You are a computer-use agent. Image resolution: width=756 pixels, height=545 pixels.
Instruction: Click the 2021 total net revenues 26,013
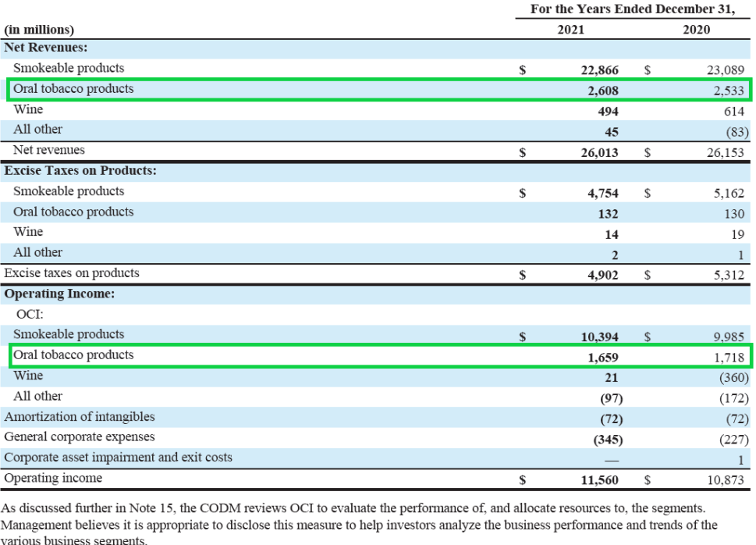click(x=599, y=152)
